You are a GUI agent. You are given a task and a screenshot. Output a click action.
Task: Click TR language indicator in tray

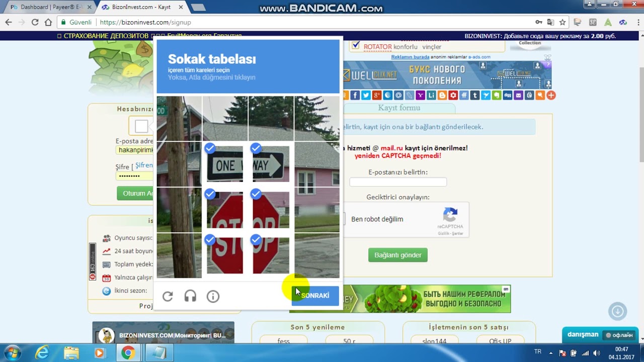coord(537,352)
